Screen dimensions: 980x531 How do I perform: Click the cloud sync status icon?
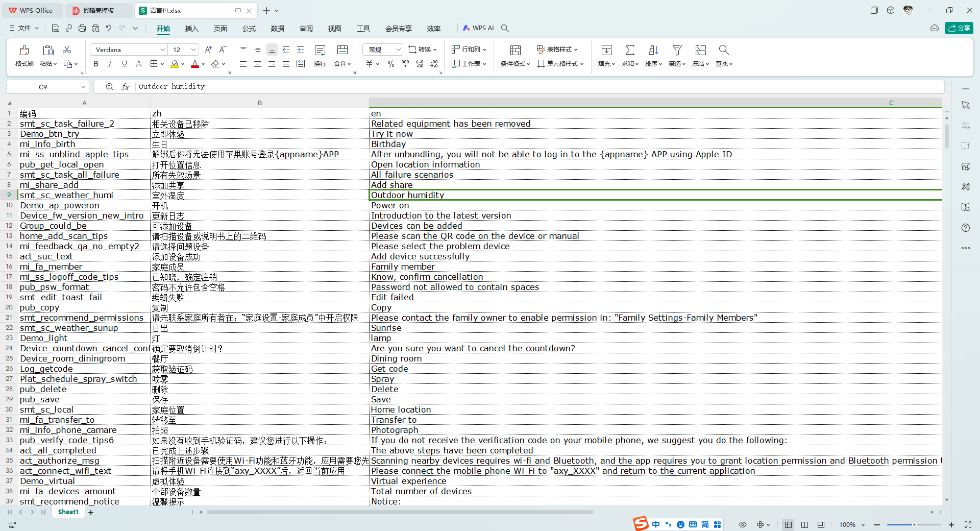tap(935, 28)
